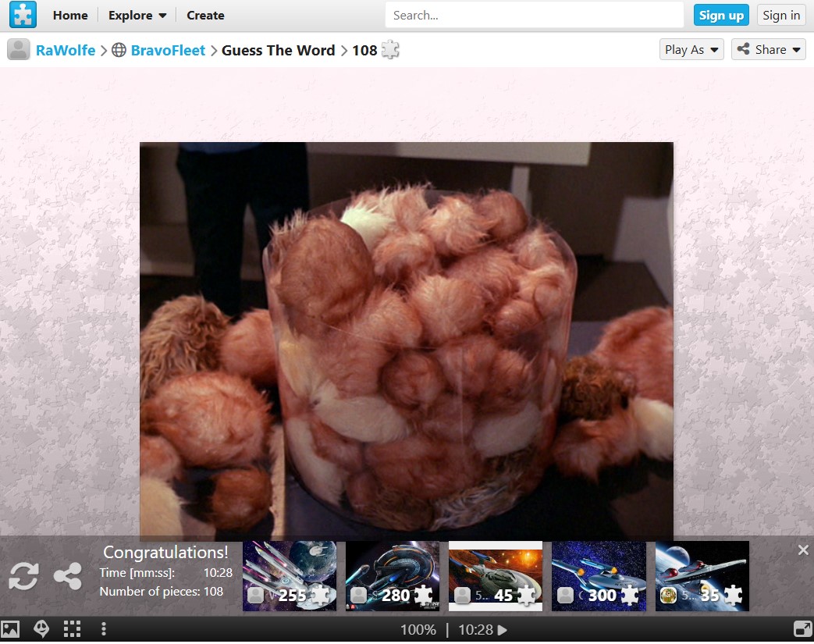Screen dimensions: 814x644
Task: Click the RaWolfe user avatar
Action: click(19, 50)
